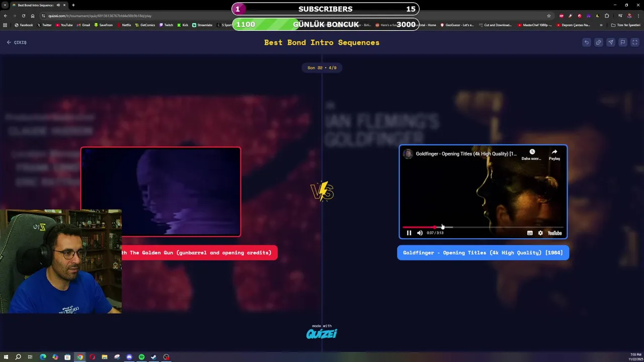Open the Chrome profile avatar
Image resolution: width=644 pixels, height=362 pixels.
click(629, 16)
